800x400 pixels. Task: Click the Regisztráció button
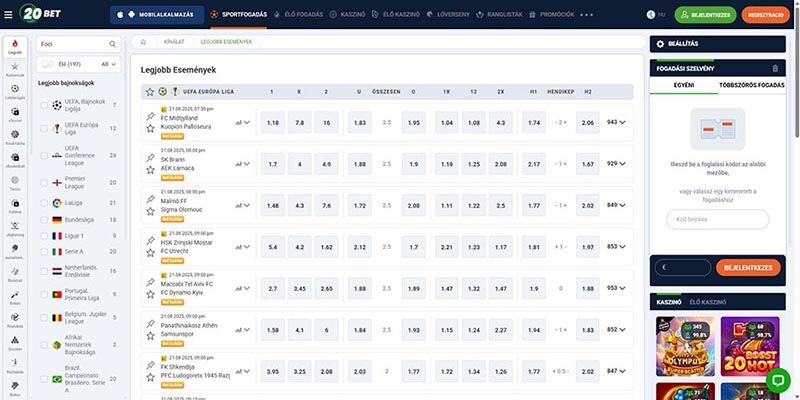click(x=766, y=15)
